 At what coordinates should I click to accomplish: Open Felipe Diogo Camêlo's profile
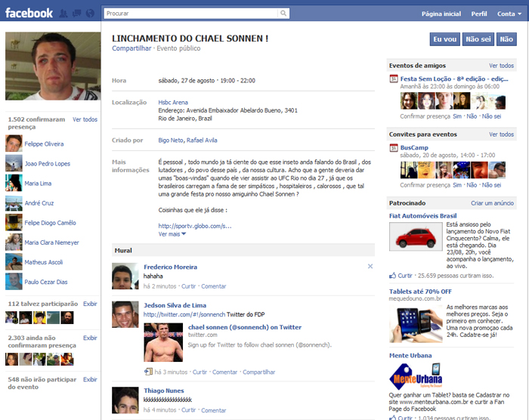coord(50,223)
